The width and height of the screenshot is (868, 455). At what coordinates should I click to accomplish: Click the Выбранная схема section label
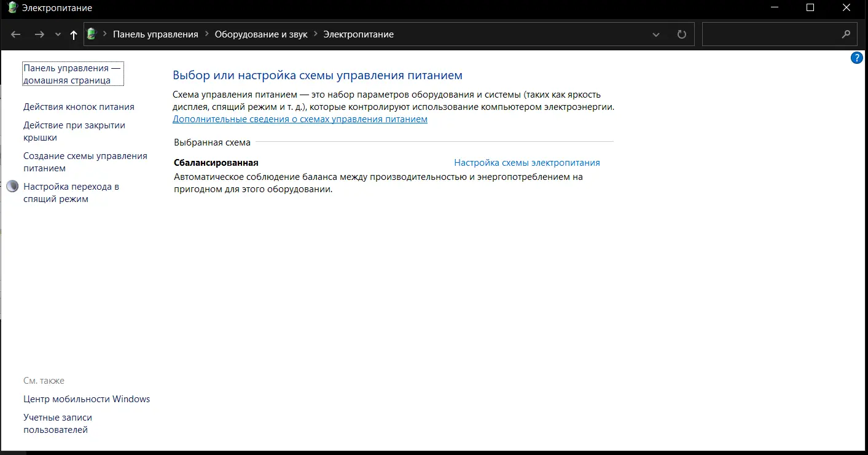(x=213, y=142)
